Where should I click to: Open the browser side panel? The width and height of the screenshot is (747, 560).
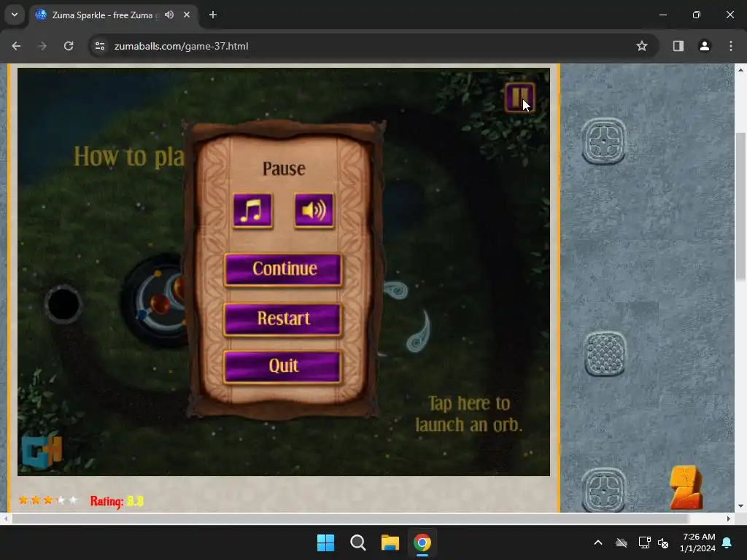pyautogui.click(x=678, y=46)
